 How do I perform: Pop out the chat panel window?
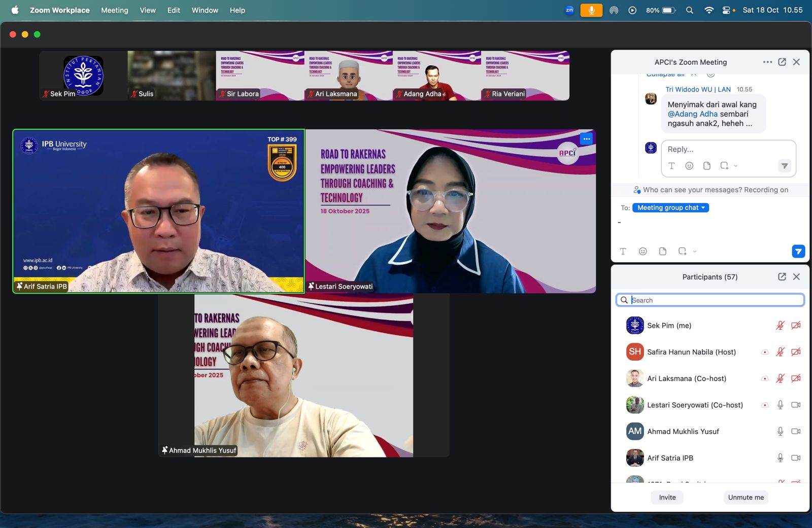(x=782, y=62)
